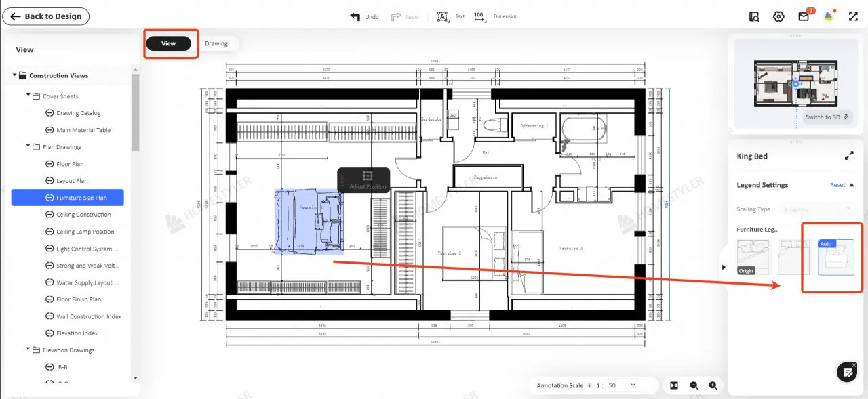Click the zoom in magnifier icon
868x399 pixels.
713,385
